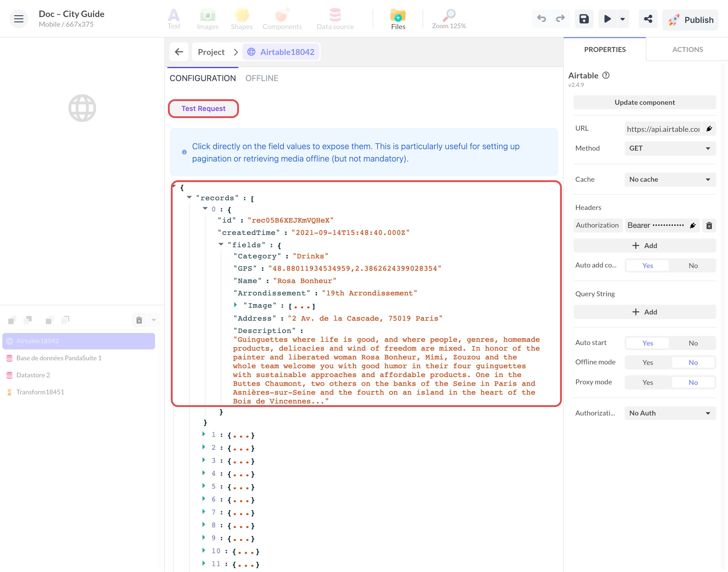This screenshot has width=728, height=572.
Task: Click the share icon
Action: (648, 19)
